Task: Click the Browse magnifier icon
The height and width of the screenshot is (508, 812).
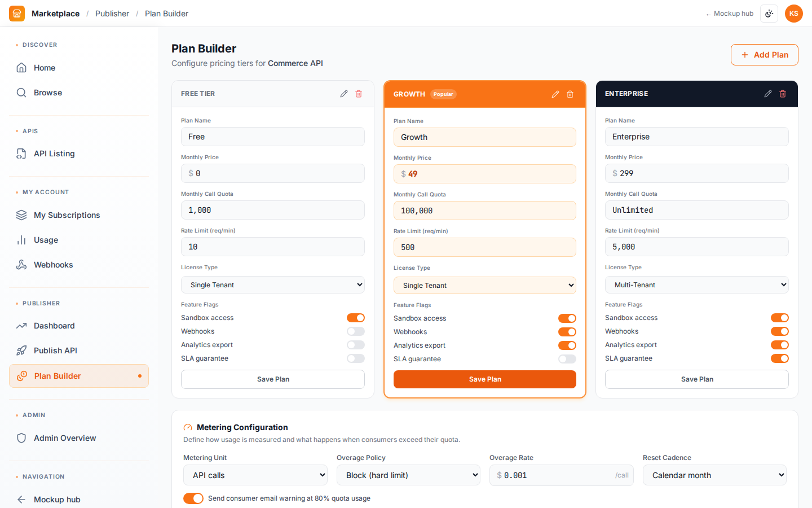Action: pos(21,93)
